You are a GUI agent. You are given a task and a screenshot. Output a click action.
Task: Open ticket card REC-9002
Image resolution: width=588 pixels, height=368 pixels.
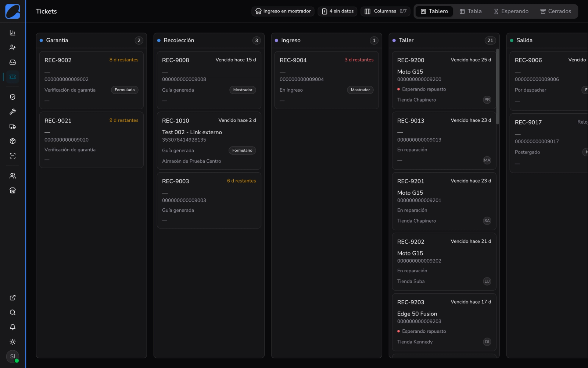pyautogui.click(x=92, y=80)
